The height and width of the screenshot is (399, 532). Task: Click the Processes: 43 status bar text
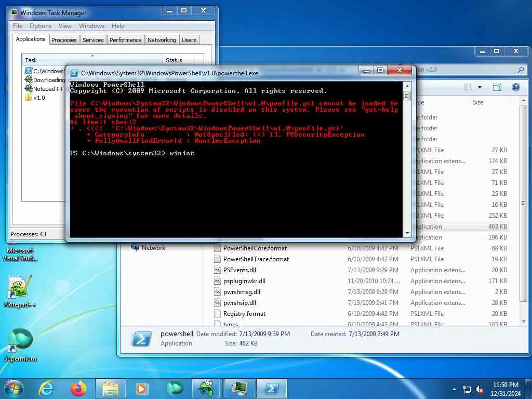coord(28,234)
